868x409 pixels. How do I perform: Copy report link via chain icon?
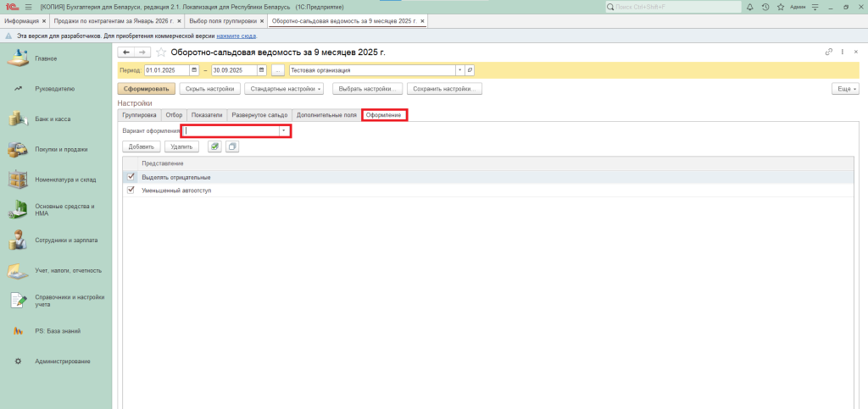tap(829, 53)
